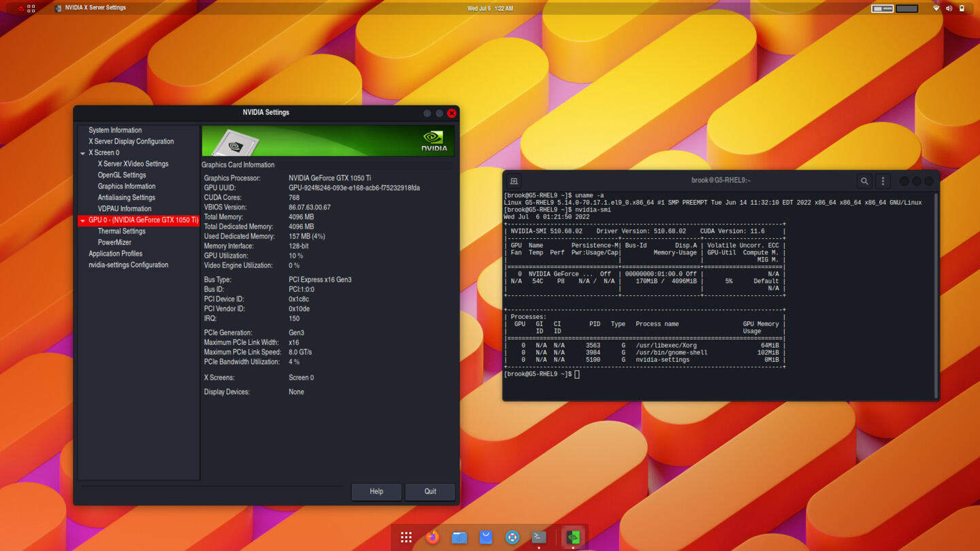Image resolution: width=980 pixels, height=551 pixels.
Task: Open the app grid launcher in the dock
Action: (x=406, y=537)
